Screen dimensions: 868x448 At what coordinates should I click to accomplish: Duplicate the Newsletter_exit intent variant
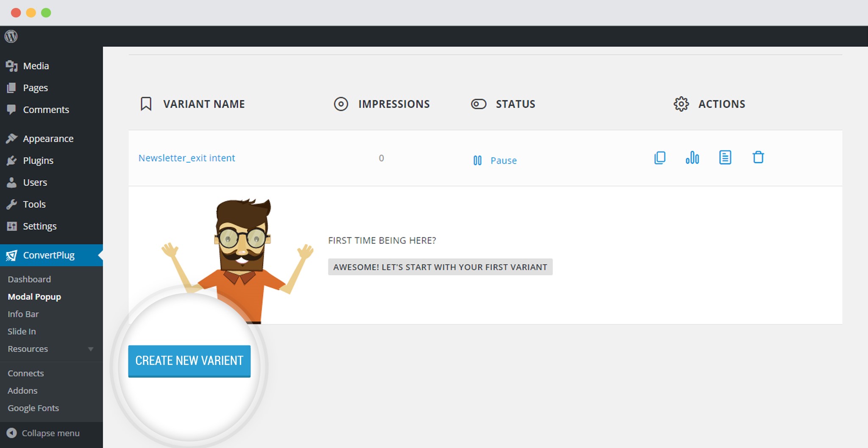click(660, 158)
